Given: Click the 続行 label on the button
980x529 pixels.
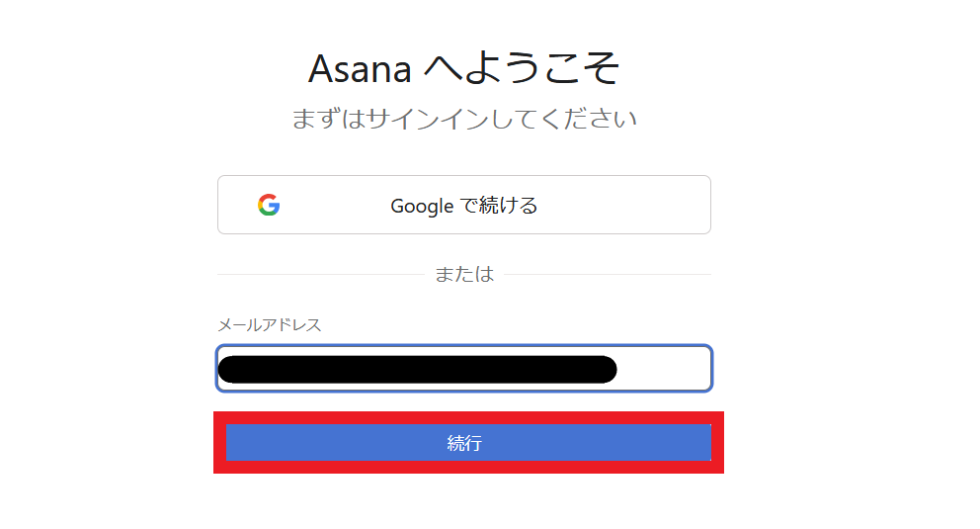Looking at the screenshot, I should pyautogui.click(x=463, y=443).
